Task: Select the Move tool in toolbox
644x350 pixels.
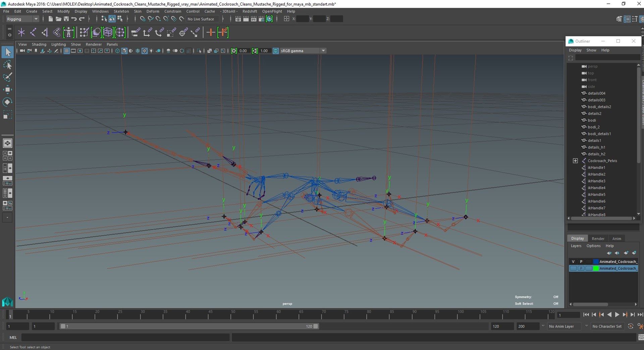Action: pos(7,89)
